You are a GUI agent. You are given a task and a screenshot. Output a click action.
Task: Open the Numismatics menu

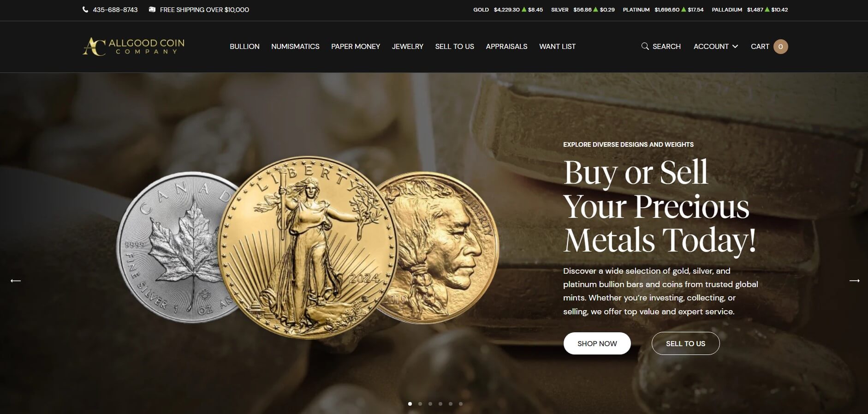pos(295,47)
